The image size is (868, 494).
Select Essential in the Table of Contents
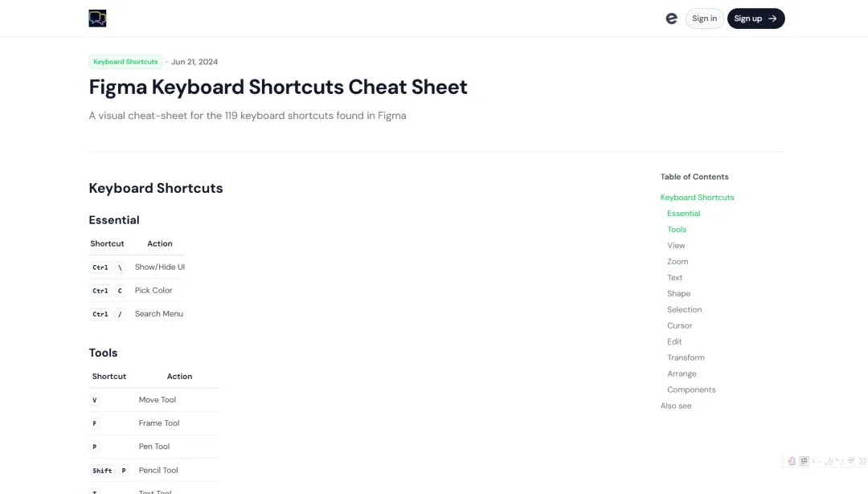[683, 213]
